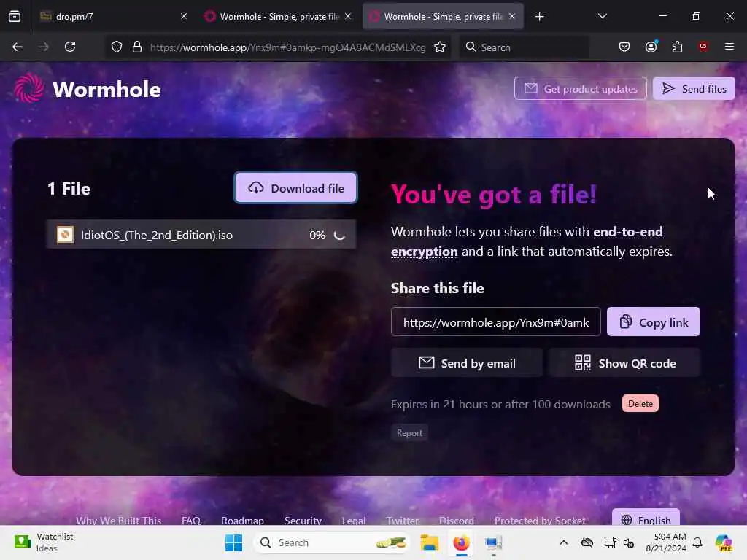
Task: Close the active Wormhole tab
Action: pyautogui.click(x=512, y=16)
